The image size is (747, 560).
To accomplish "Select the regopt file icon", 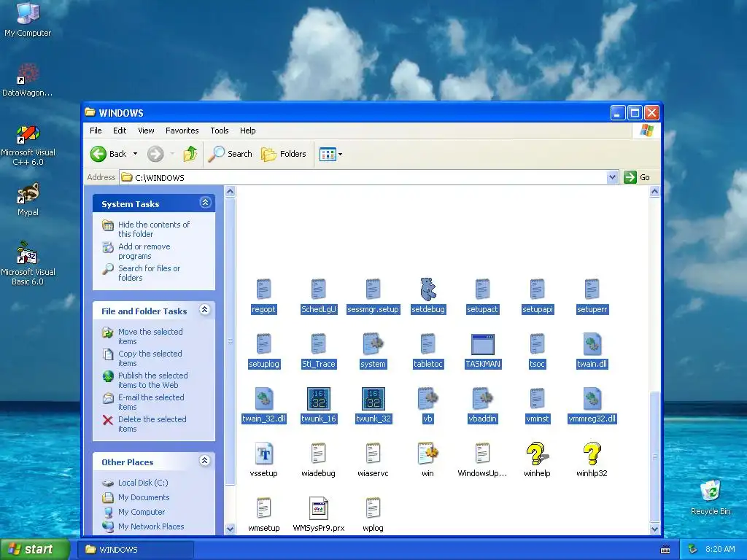I will [x=263, y=289].
